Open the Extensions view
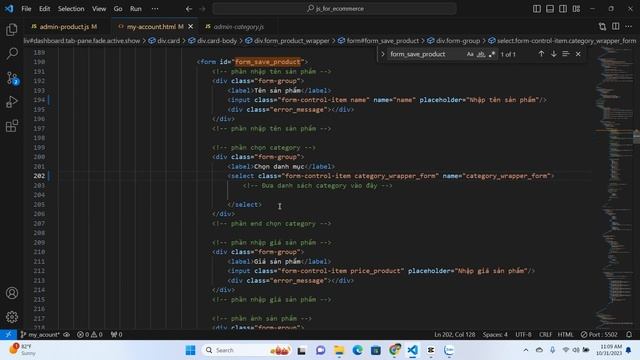640x360 pixels. click(12, 126)
